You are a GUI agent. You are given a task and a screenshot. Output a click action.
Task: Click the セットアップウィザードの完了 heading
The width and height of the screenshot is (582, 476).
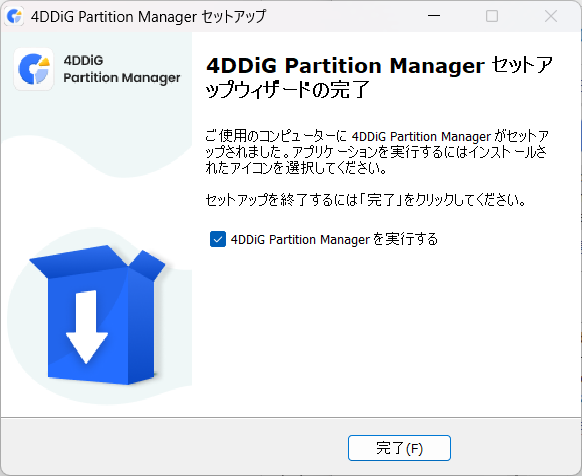[379, 77]
